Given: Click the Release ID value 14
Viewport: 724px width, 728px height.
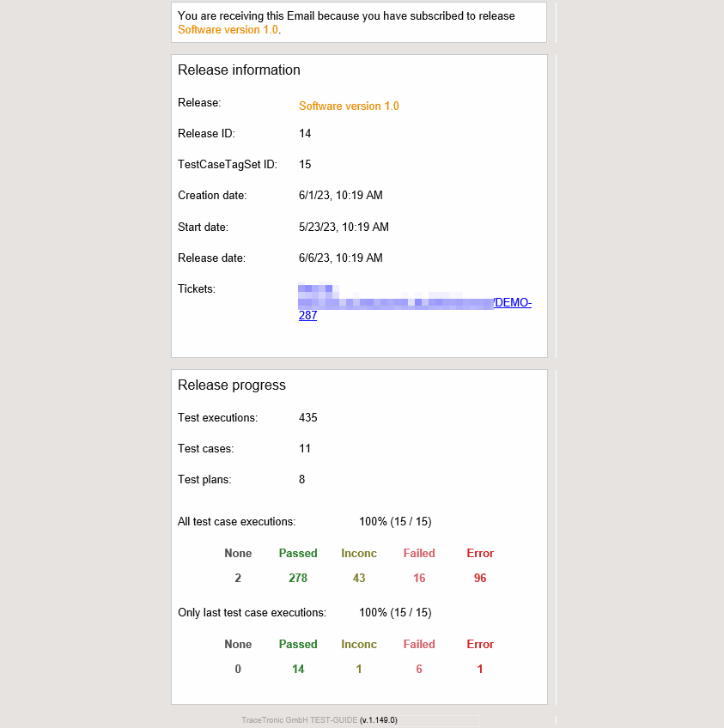Looking at the screenshot, I should 305,134.
